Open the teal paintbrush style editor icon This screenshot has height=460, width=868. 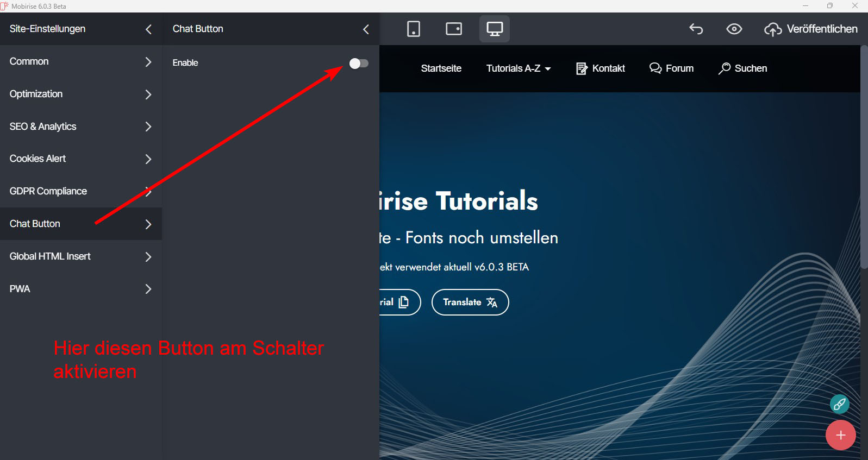(840, 404)
